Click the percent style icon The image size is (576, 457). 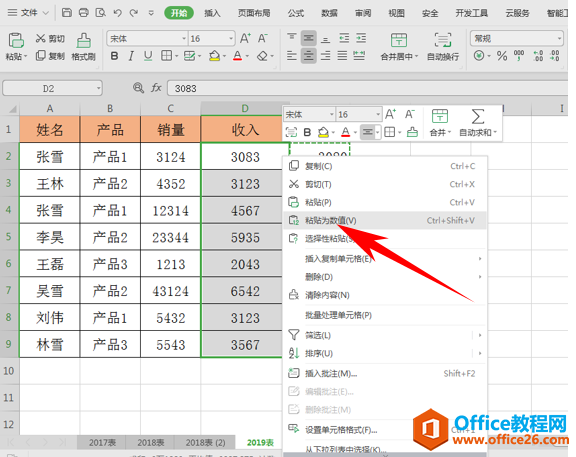pyautogui.click(x=502, y=56)
